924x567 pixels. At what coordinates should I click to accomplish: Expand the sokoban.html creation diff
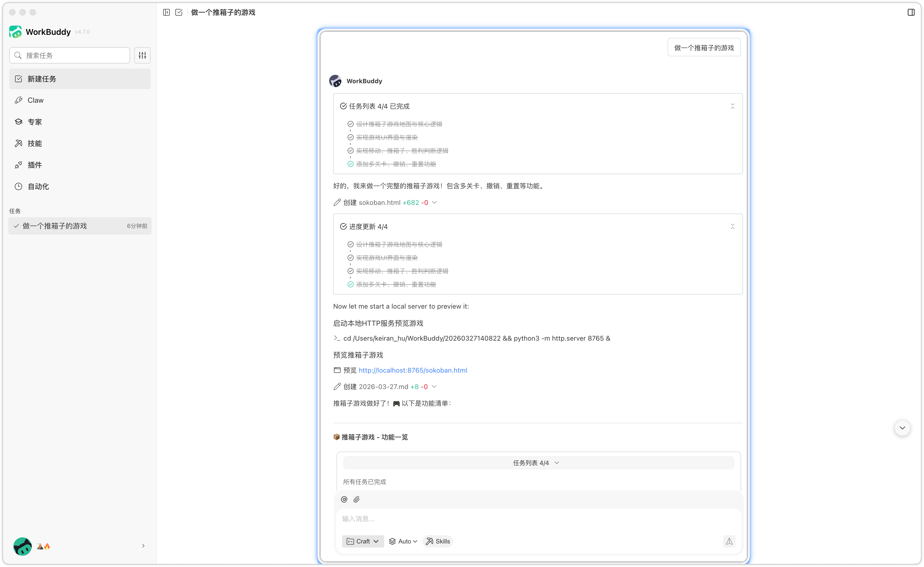(x=434, y=203)
